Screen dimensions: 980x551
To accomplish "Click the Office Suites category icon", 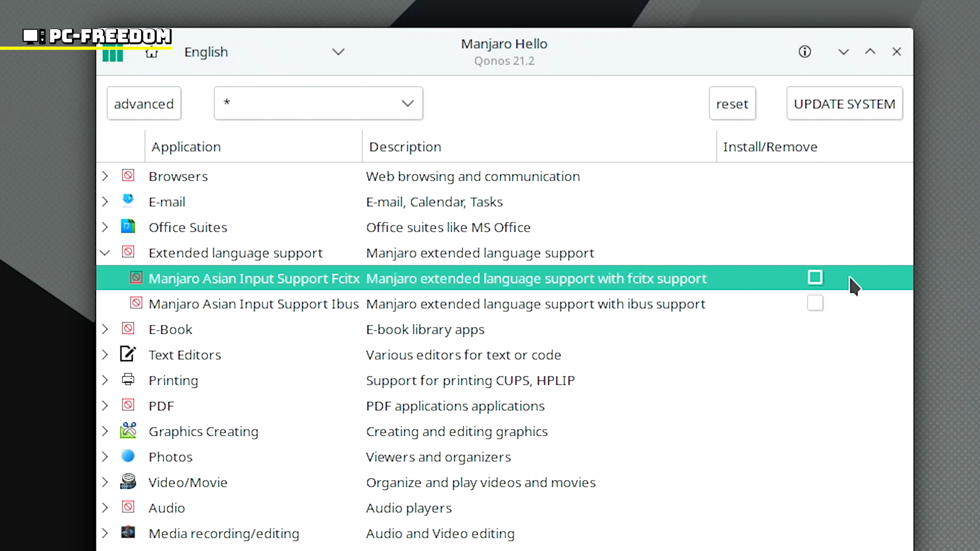I will click(x=128, y=227).
